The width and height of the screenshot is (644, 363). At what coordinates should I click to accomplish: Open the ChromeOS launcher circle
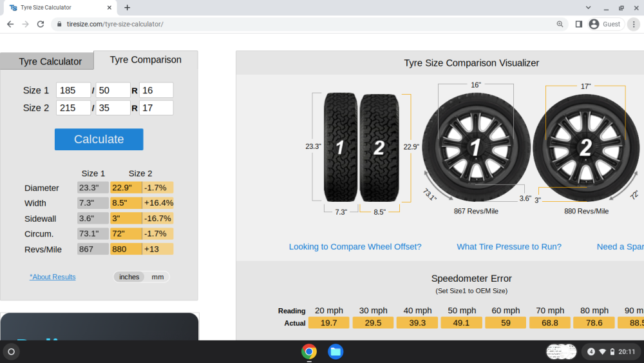click(x=11, y=351)
